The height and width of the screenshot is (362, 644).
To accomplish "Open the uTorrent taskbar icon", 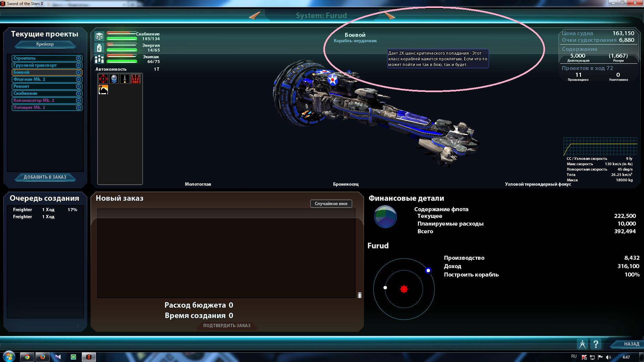I will (73, 357).
